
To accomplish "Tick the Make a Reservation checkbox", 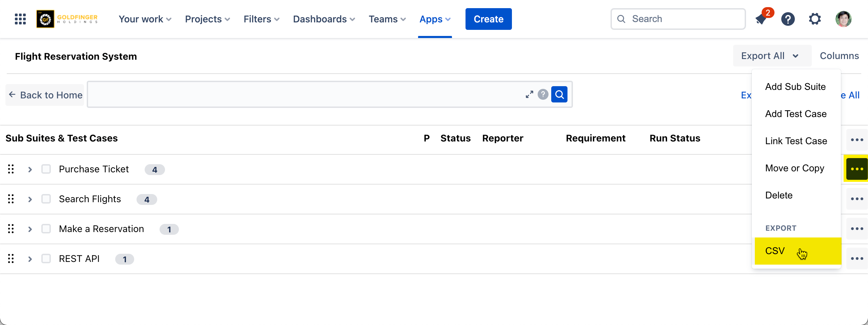I will (46, 229).
